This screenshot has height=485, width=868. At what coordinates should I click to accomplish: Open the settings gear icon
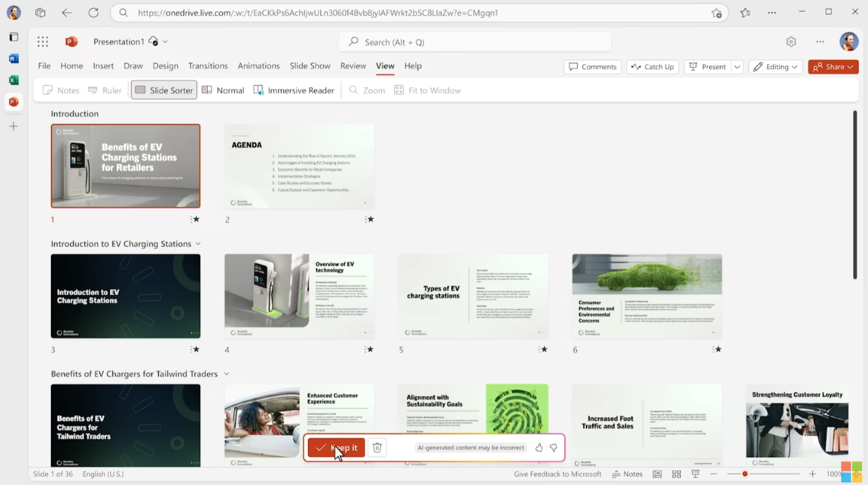coord(791,42)
